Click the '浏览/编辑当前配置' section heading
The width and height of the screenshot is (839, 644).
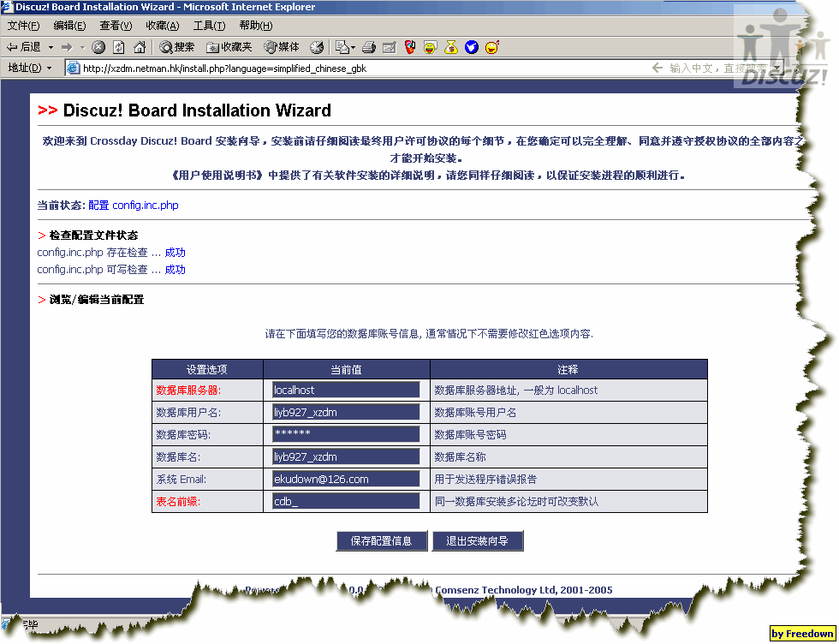(96, 299)
